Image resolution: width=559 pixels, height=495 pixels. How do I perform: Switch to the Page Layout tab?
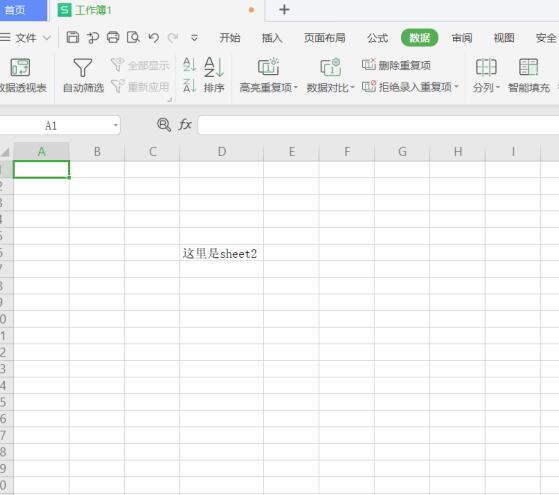click(324, 38)
